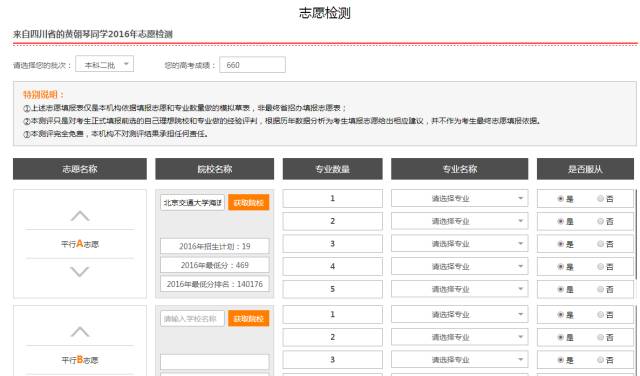Image resolution: width=640 pixels, height=376 pixels.
Task: Click the 专业名称 column header
Action: click(460, 169)
